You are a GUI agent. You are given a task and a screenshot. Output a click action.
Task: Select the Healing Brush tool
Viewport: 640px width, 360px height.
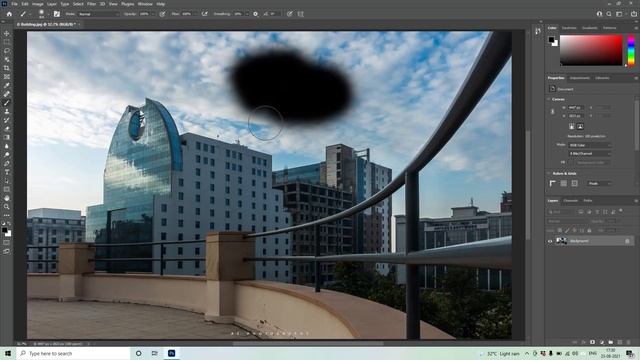point(7,94)
